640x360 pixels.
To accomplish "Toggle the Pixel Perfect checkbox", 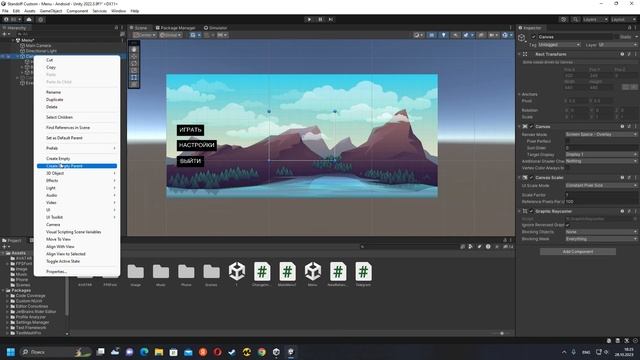I will click(x=567, y=141).
